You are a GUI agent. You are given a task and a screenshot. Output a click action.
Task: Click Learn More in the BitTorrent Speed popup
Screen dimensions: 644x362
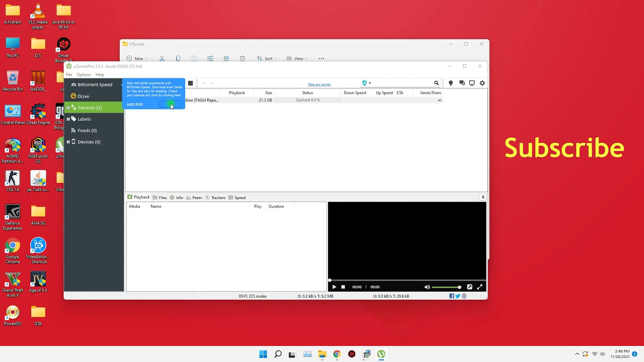(135, 104)
